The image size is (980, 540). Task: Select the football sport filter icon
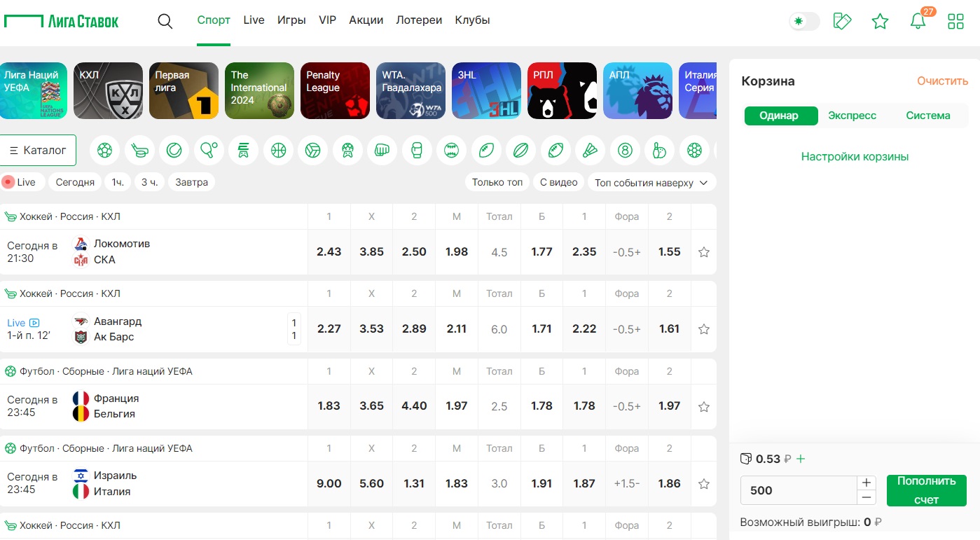(105, 150)
